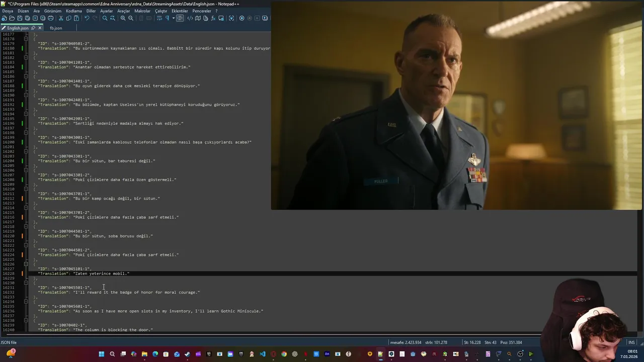The width and height of the screenshot is (644, 362).
Task: Close current document using toolbar icon
Action: (35, 18)
